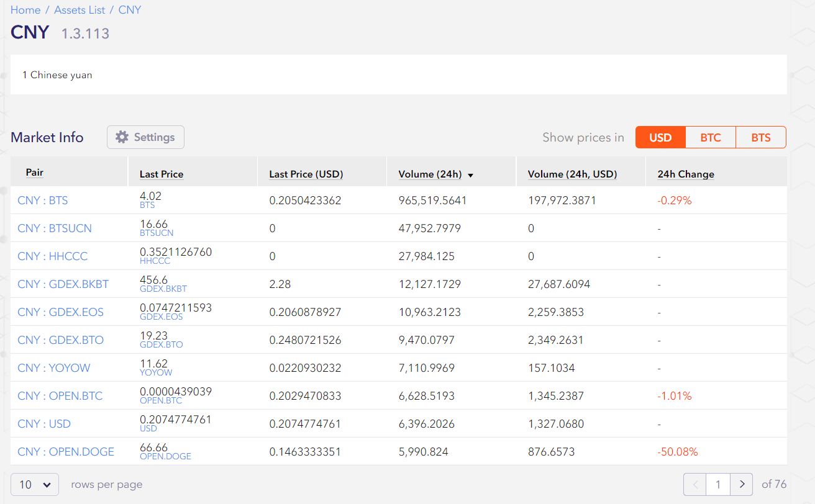Screen dimensions: 815x504
Task: Sort by 24h Change column header
Action: pyautogui.click(x=686, y=174)
